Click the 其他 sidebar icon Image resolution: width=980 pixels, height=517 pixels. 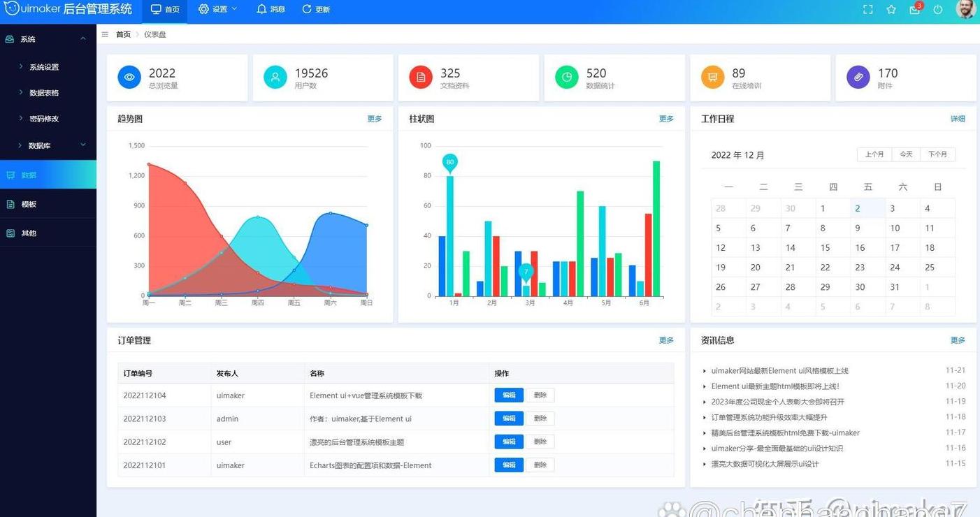[10, 233]
